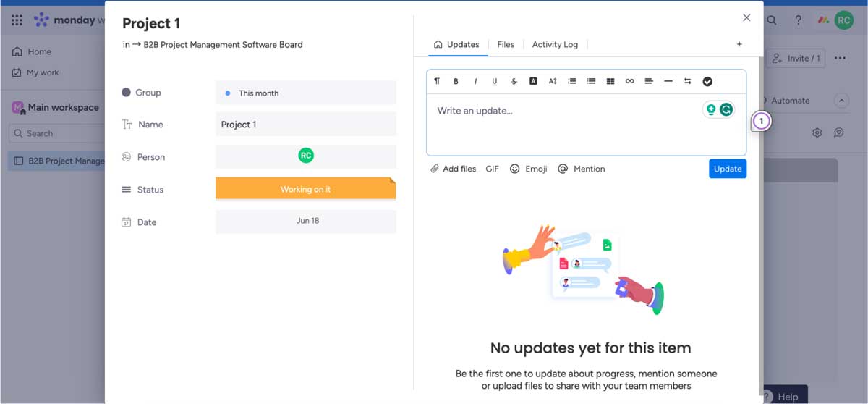Open My work in the sidebar
Viewport: 868px width, 404px height.
pyautogui.click(x=35, y=72)
